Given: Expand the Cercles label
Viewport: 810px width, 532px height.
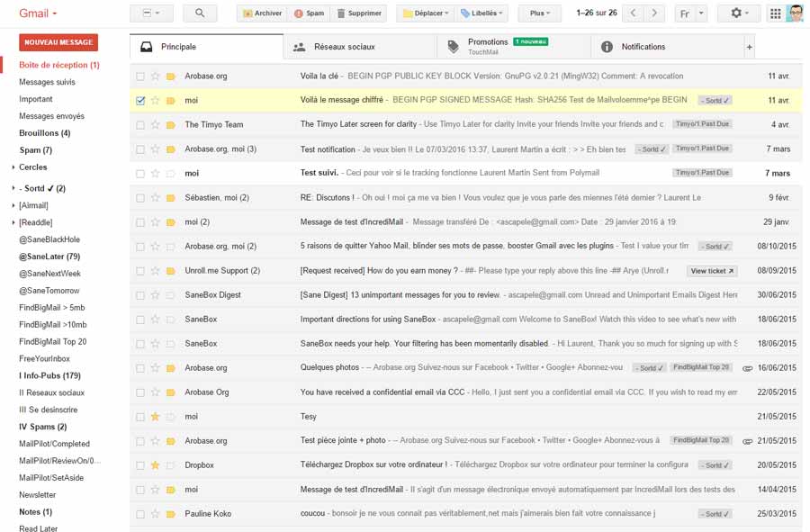Looking at the screenshot, I should [x=13, y=167].
